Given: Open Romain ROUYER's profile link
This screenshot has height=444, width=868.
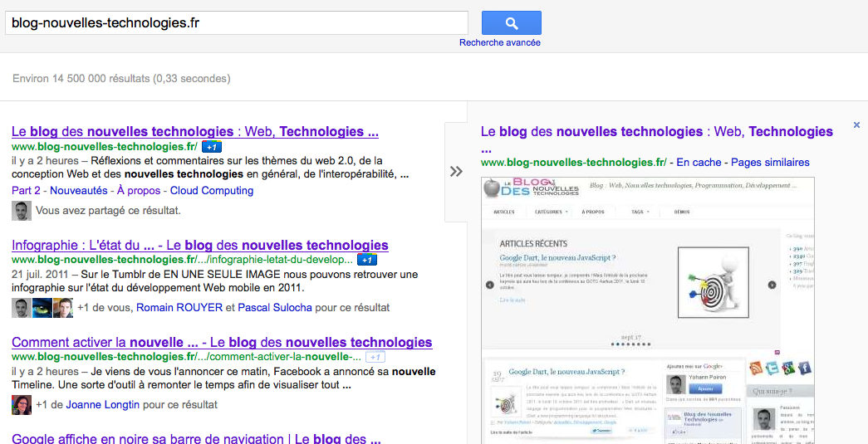Looking at the screenshot, I should point(179,307).
